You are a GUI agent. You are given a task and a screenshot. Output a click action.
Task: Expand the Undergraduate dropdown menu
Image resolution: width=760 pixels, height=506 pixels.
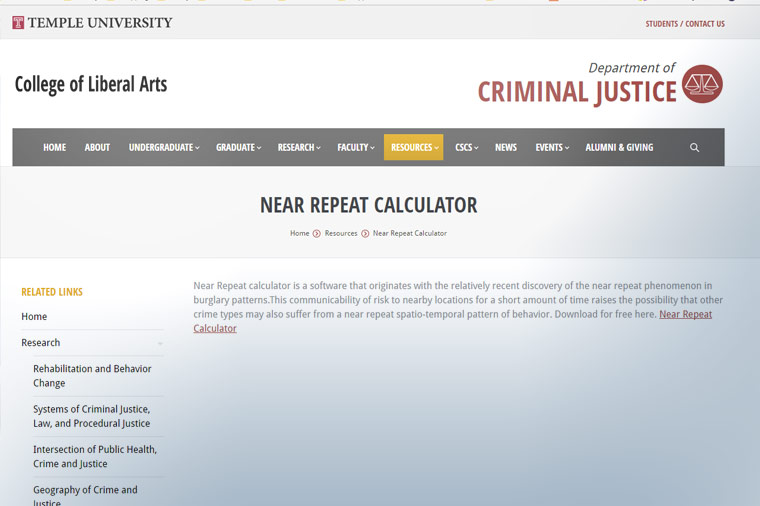coord(164,147)
